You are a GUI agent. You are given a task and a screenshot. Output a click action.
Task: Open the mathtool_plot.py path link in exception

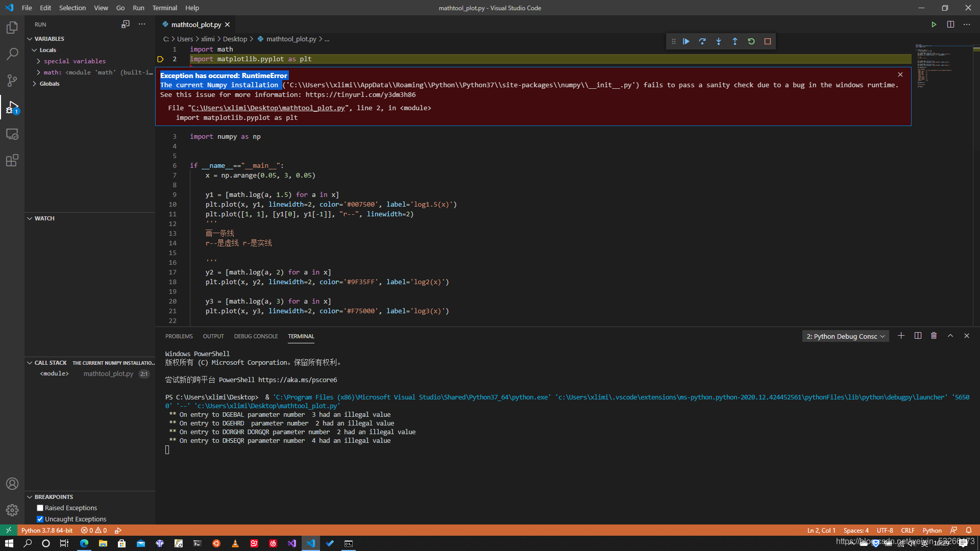[x=268, y=108]
